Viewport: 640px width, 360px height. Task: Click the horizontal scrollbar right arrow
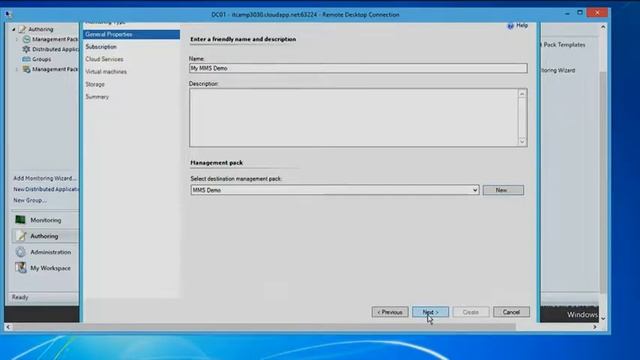[x=595, y=327]
